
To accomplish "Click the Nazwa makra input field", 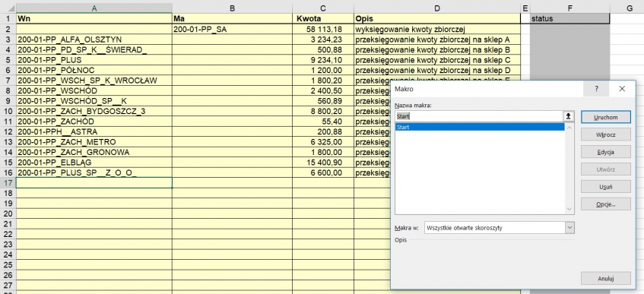I will coord(479,116).
